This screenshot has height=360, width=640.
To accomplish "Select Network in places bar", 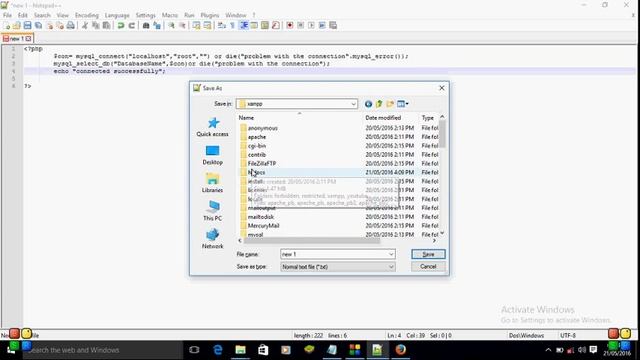I will coord(212,239).
